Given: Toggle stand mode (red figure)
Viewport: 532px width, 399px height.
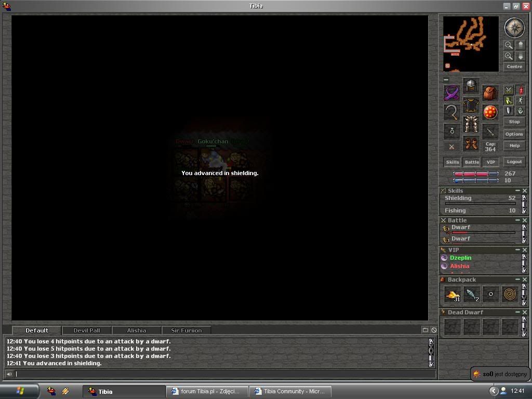Looking at the screenshot, I should (x=521, y=90).
